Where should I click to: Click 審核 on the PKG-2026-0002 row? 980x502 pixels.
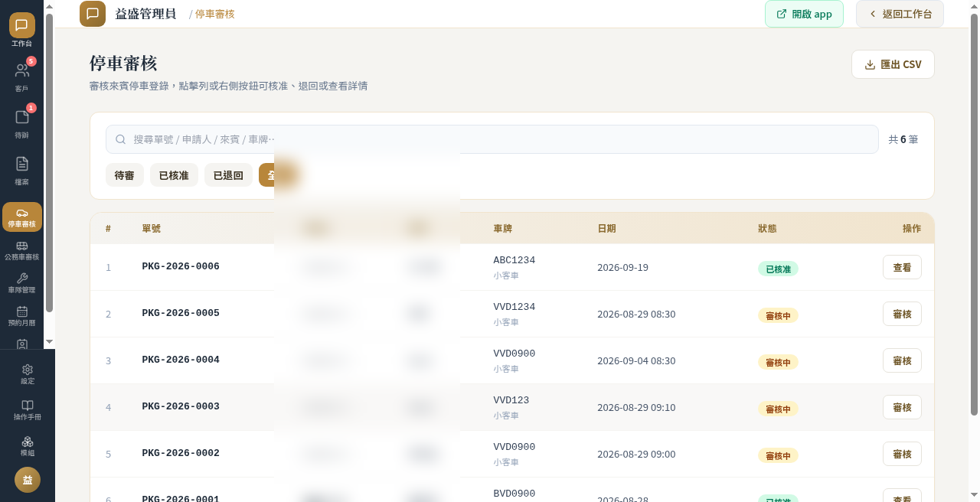[x=902, y=454]
